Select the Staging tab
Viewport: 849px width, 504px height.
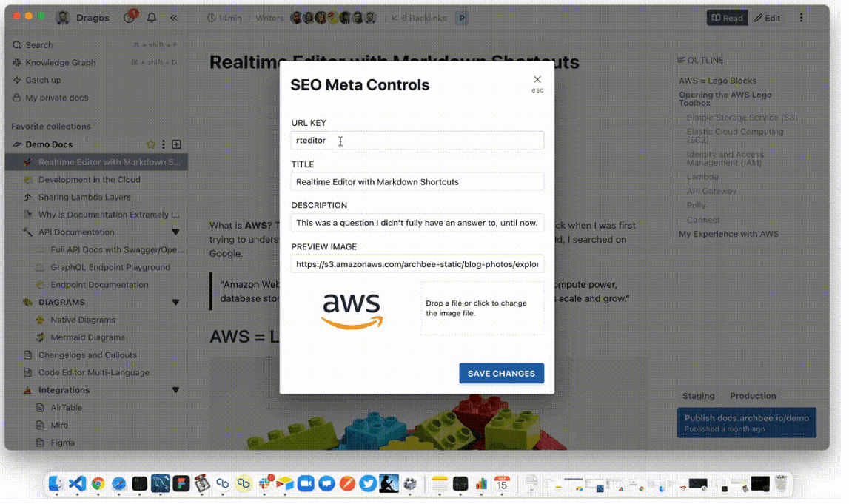(698, 396)
